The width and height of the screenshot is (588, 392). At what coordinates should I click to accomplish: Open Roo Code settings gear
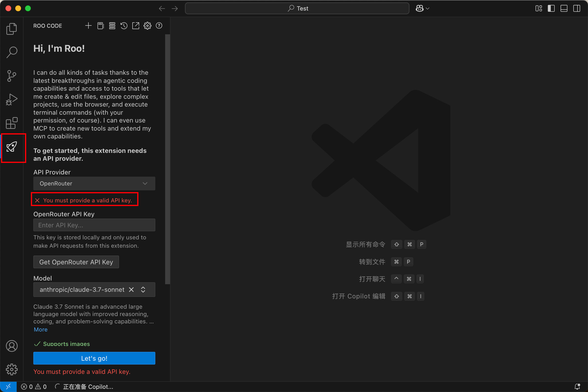(147, 26)
